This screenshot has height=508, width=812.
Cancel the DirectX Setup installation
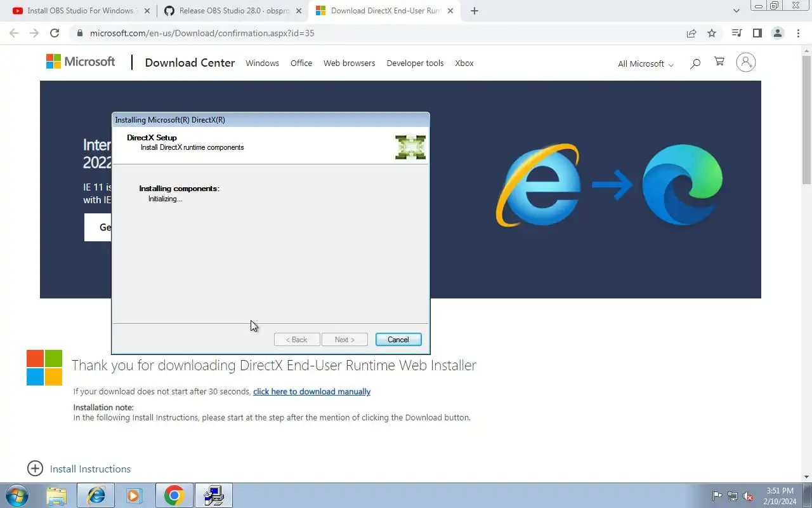pyautogui.click(x=398, y=340)
